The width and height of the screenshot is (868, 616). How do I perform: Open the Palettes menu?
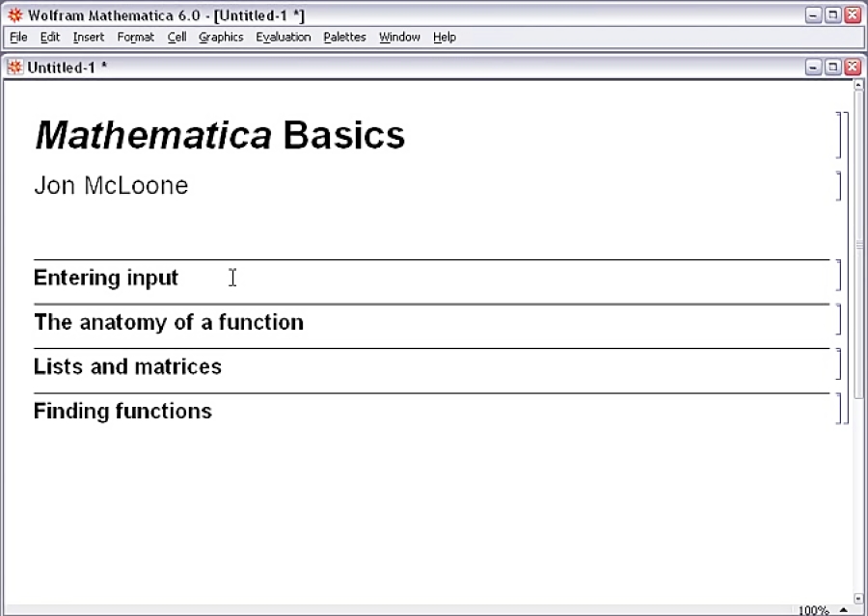344,38
